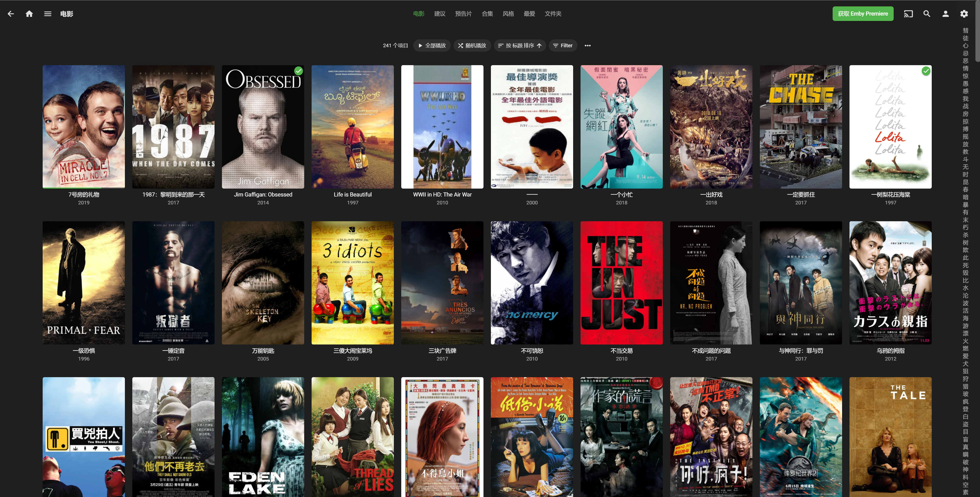Jump to 海 in the alphabet index
Screen dimensions: 980x497
coord(965,318)
